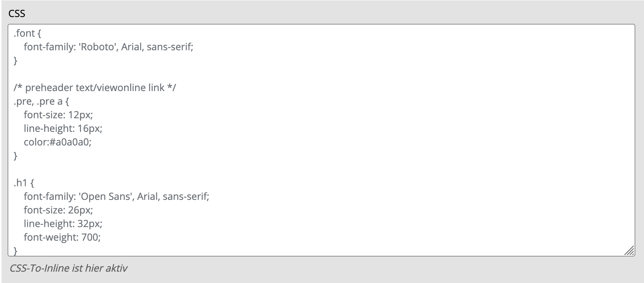Click the empty line before the comment
The width and height of the screenshot is (644, 283).
(321, 74)
